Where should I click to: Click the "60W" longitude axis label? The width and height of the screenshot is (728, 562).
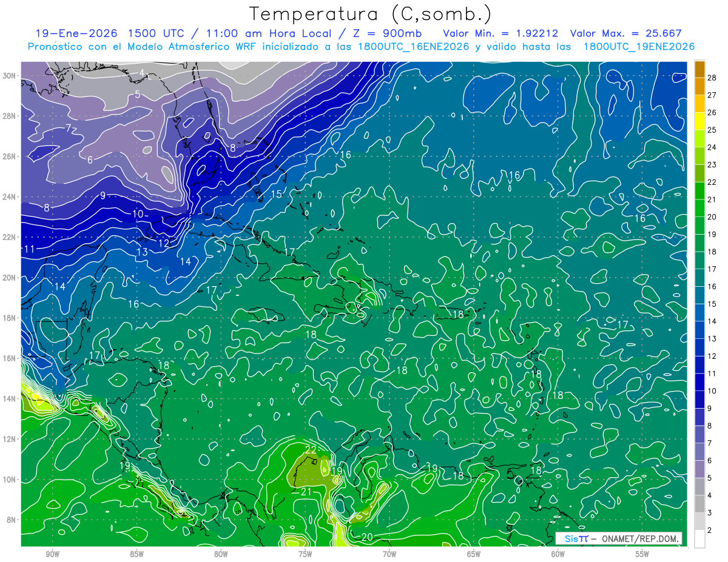(x=558, y=554)
